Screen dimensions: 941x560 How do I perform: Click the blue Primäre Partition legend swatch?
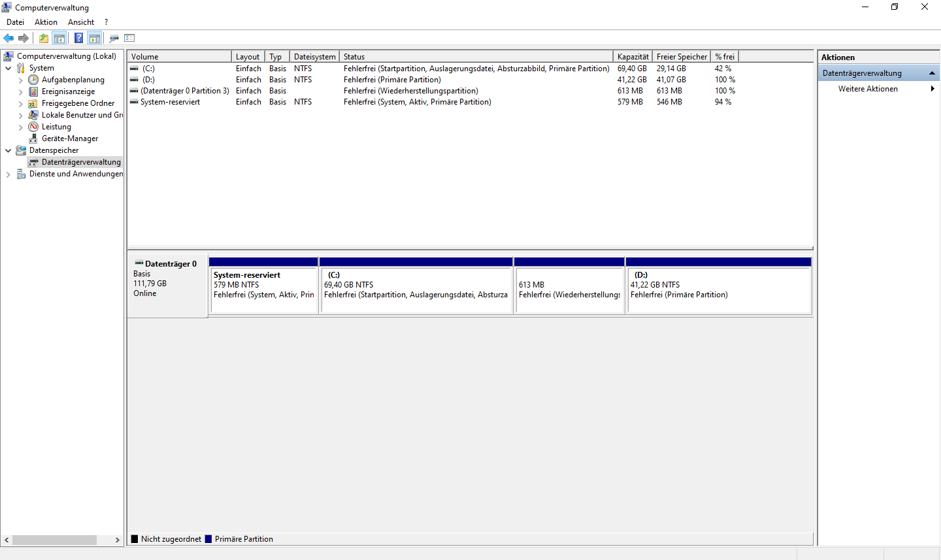208,539
